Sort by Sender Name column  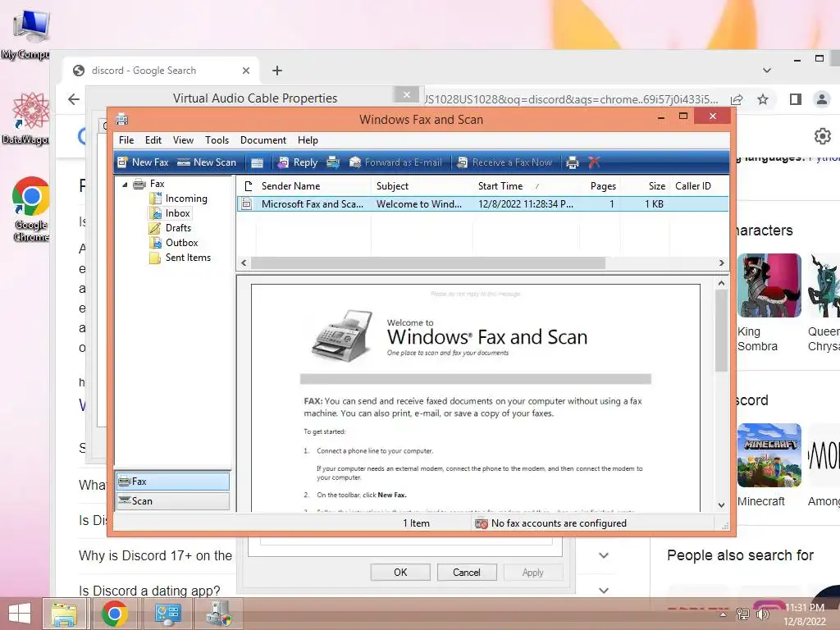point(313,186)
